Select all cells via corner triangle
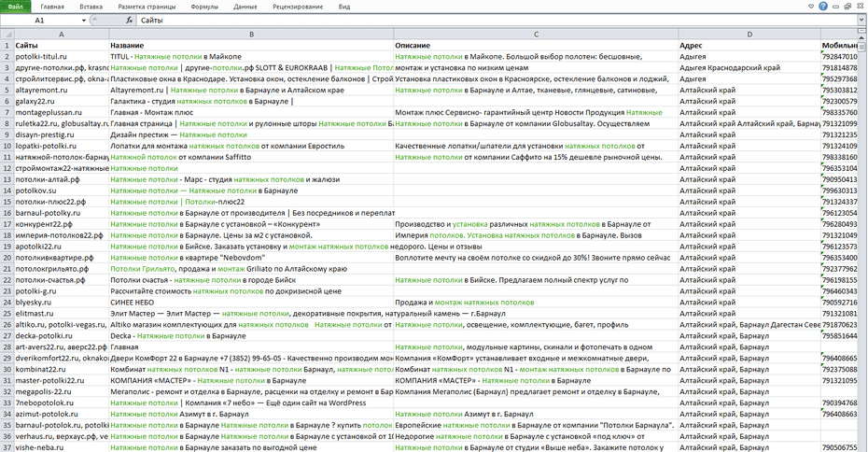 (7, 35)
